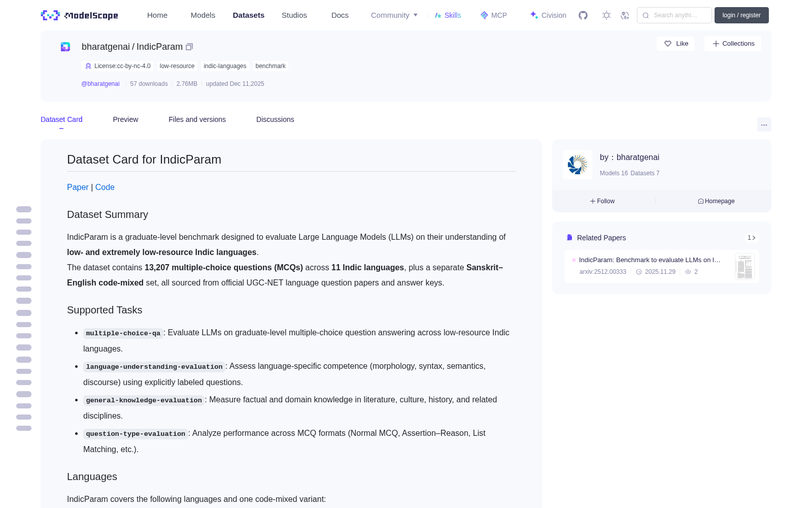Expand the Community dropdown menu
The width and height of the screenshot is (812, 508).
coord(394,15)
